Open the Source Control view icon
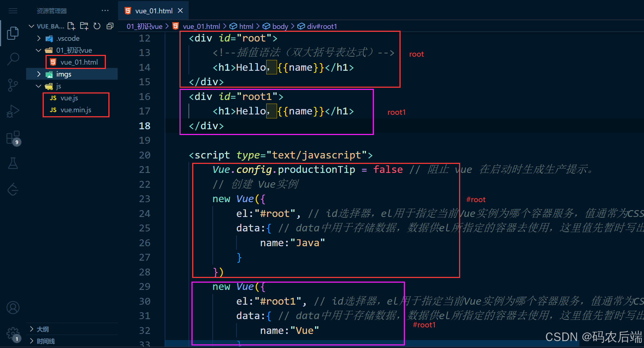Viewport: 644px width, 348px height. pos(13,85)
